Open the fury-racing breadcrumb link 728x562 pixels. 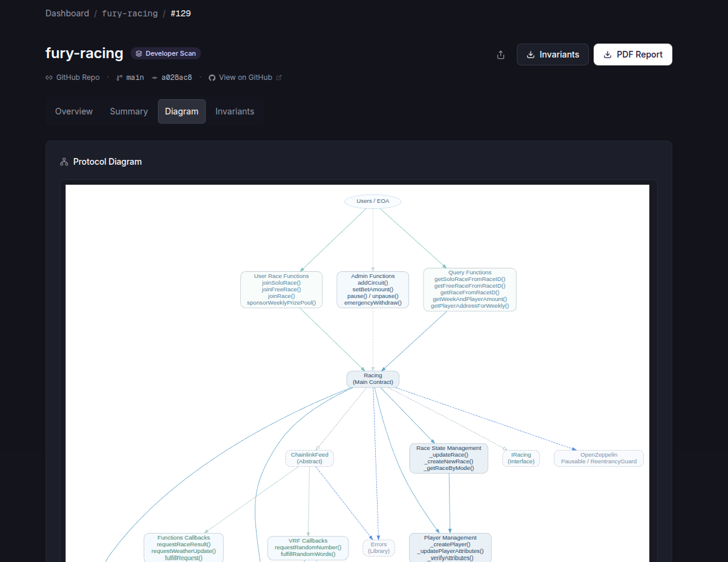pyautogui.click(x=130, y=13)
